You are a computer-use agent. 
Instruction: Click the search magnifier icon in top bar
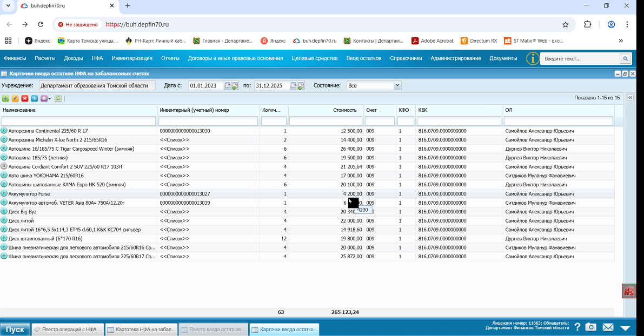(625, 59)
